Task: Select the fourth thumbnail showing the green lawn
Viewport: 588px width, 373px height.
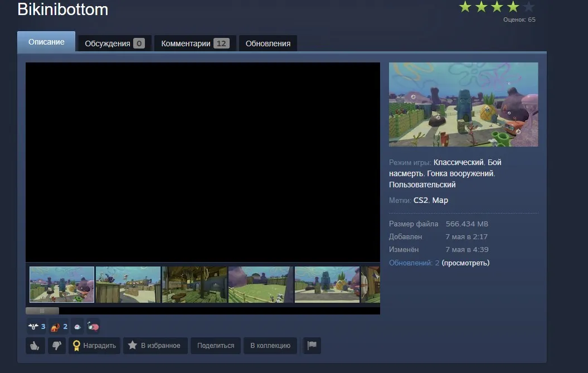Action: click(x=261, y=284)
